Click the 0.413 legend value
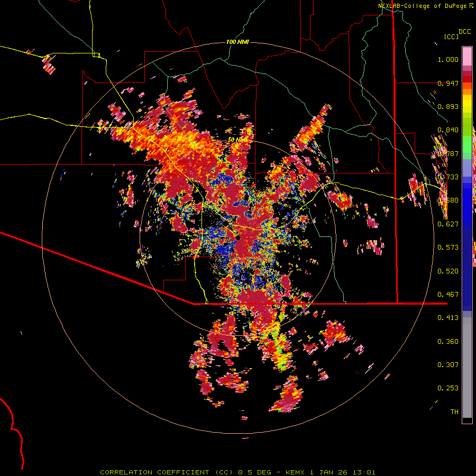Viewport: 476px width, 476px height. [x=448, y=318]
